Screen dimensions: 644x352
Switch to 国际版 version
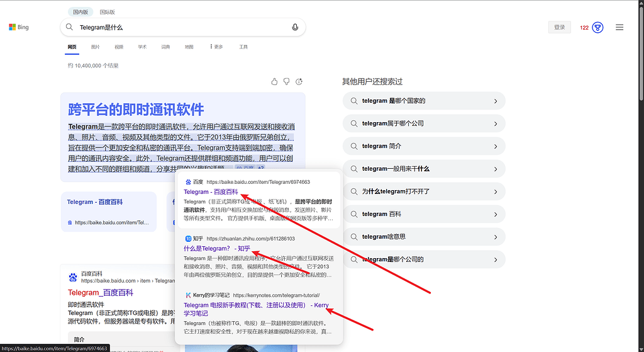(x=107, y=12)
